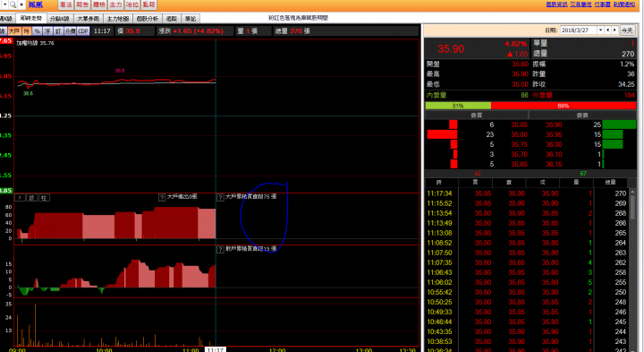Toggle the 大戶 chart option
Screen dimensions: 644x352
tap(14, 31)
